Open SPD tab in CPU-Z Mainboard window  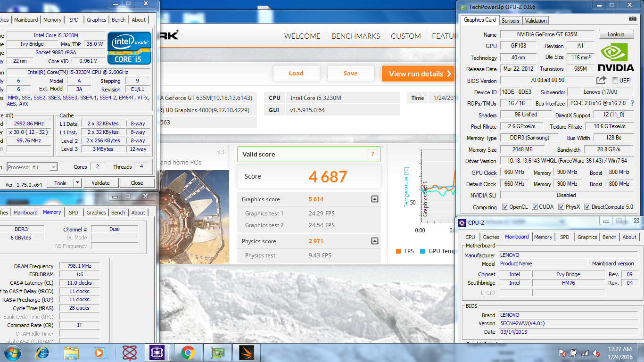(x=564, y=237)
